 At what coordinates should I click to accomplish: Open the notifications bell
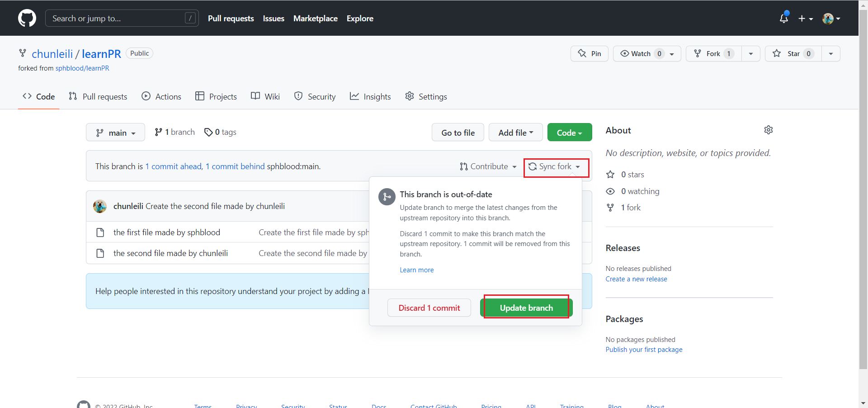tap(784, 18)
